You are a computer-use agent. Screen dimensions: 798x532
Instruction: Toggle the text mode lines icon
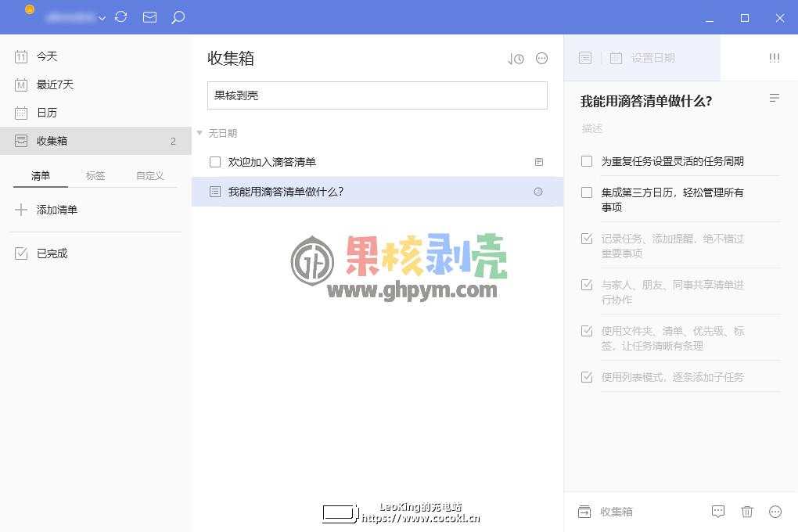coord(774,98)
